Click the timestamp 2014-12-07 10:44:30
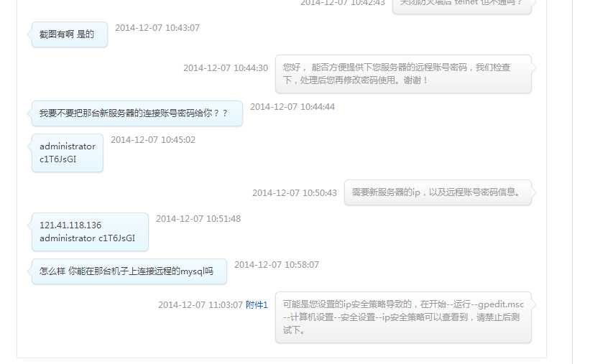Image resolution: width=595 pixels, height=364 pixels. 226,68
